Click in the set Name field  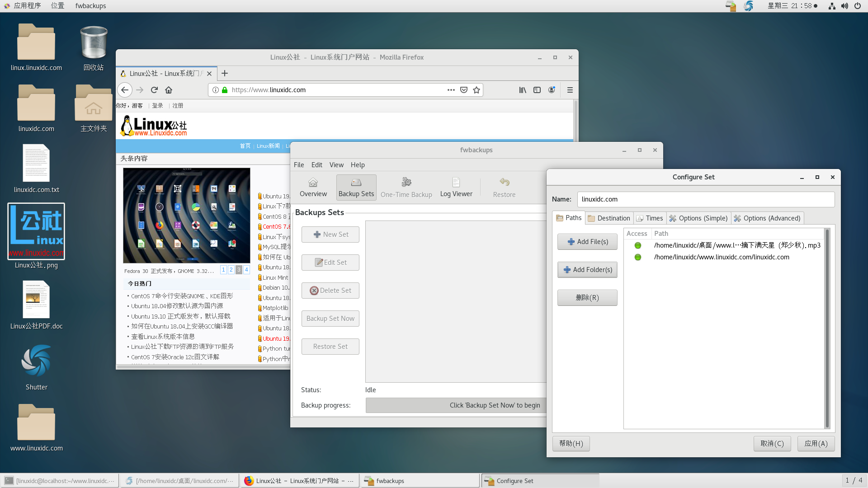[706, 199]
